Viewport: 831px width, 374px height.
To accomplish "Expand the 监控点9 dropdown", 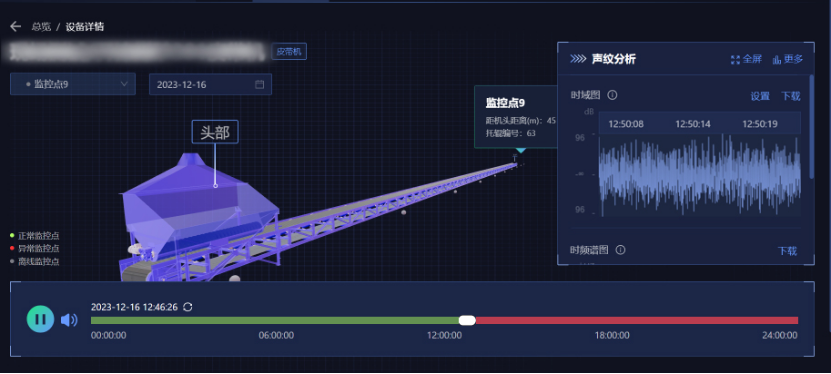I will pos(73,84).
